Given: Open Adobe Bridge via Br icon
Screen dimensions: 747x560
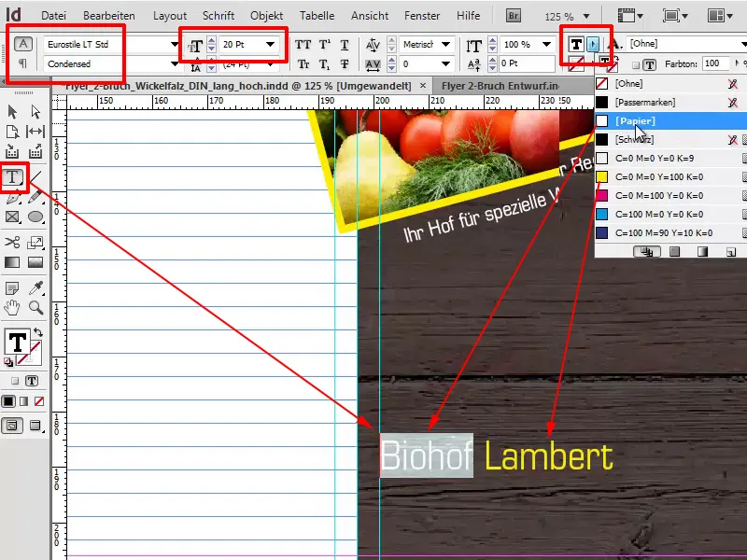Looking at the screenshot, I should click(513, 16).
